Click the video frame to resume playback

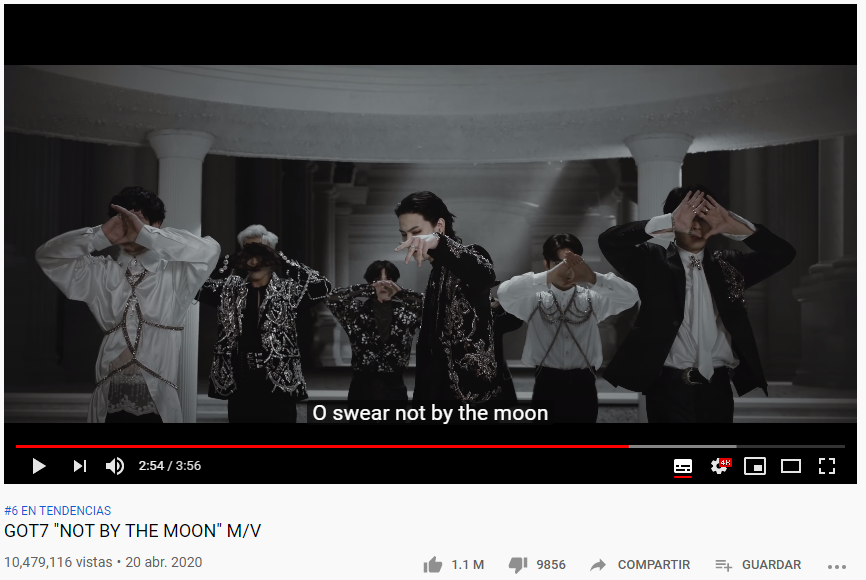pyautogui.click(x=430, y=243)
